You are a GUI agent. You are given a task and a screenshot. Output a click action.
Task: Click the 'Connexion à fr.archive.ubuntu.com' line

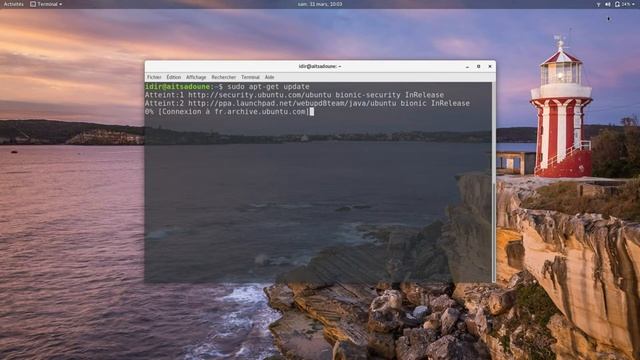[227, 111]
